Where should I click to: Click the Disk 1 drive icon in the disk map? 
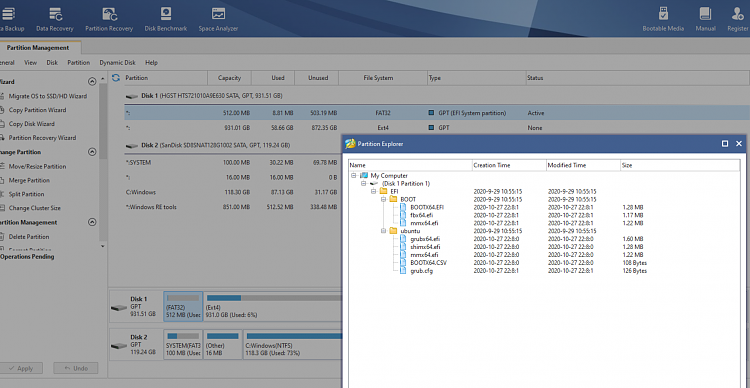[119, 307]
